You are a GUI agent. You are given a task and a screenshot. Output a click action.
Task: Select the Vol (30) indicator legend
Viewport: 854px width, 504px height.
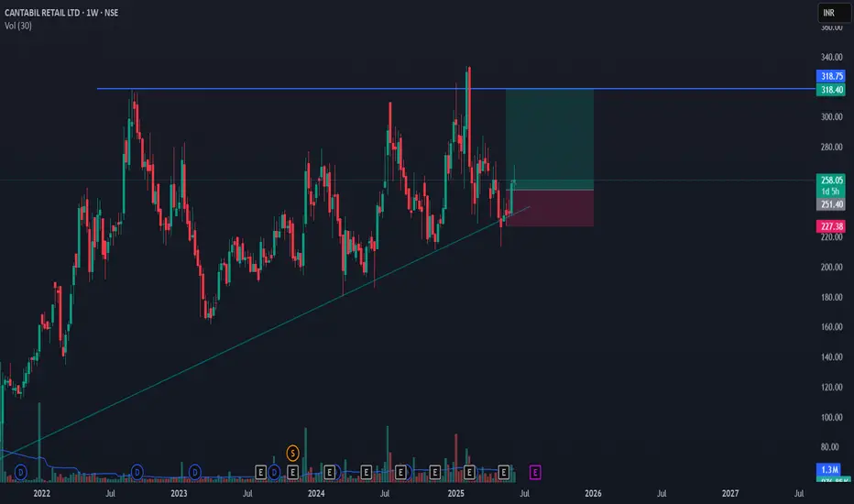[x=18, y=26]
